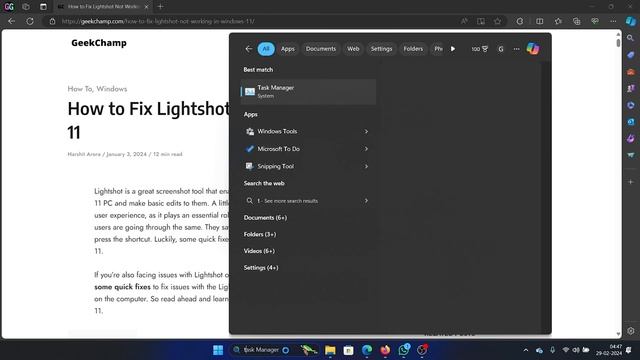Expand Folders (3+) results group
The height and width of the screenshot is (360, 640).
(260, 234)
